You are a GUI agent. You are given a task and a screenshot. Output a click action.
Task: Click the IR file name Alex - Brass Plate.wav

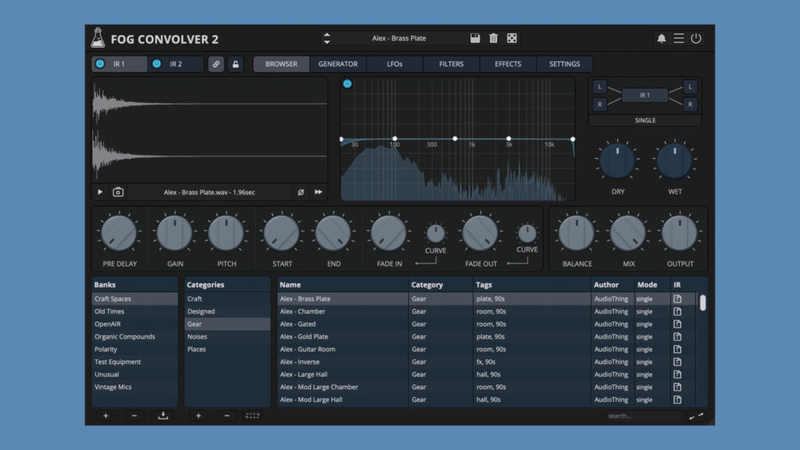pyautogui.click(x=209, y=192)
